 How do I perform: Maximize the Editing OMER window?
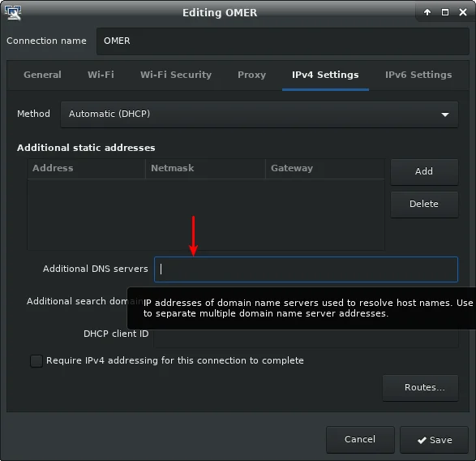[x=445, y=12]
